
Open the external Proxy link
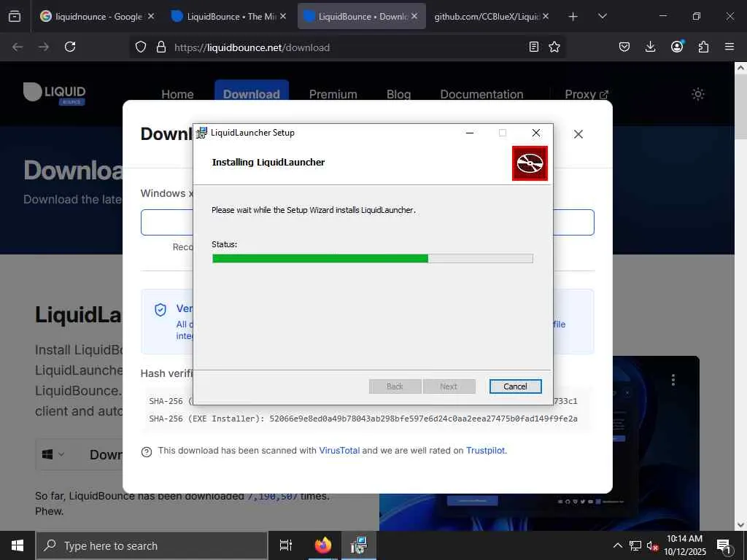pyautogui.click(x=587, y=94)
